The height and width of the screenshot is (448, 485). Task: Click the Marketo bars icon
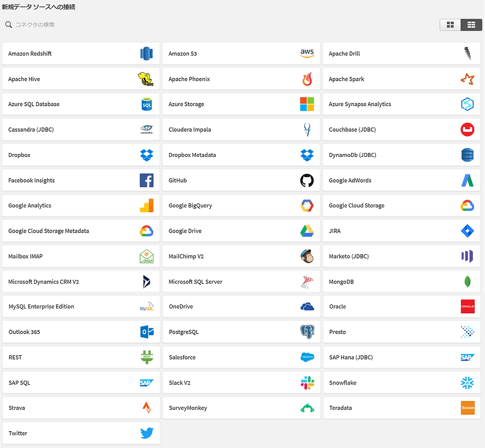pos(467,256)
